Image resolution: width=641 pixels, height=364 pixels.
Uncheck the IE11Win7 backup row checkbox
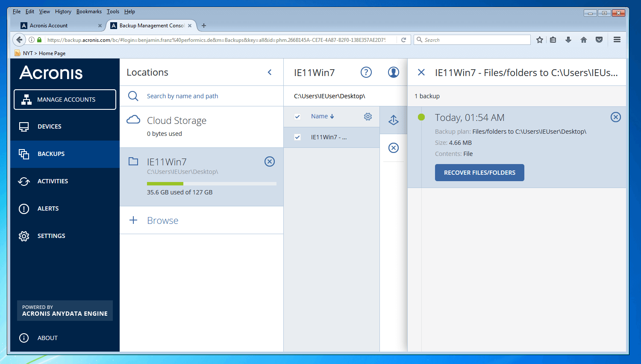[297, 137]
